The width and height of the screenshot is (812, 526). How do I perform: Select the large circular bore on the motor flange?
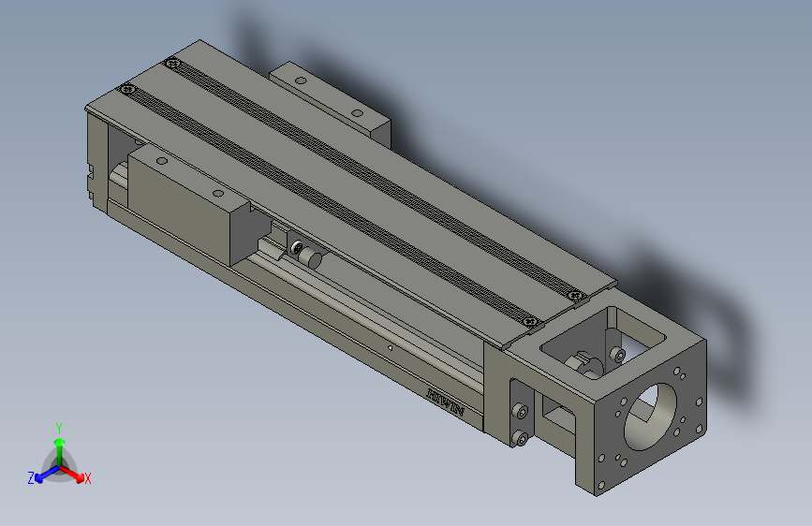650,416
